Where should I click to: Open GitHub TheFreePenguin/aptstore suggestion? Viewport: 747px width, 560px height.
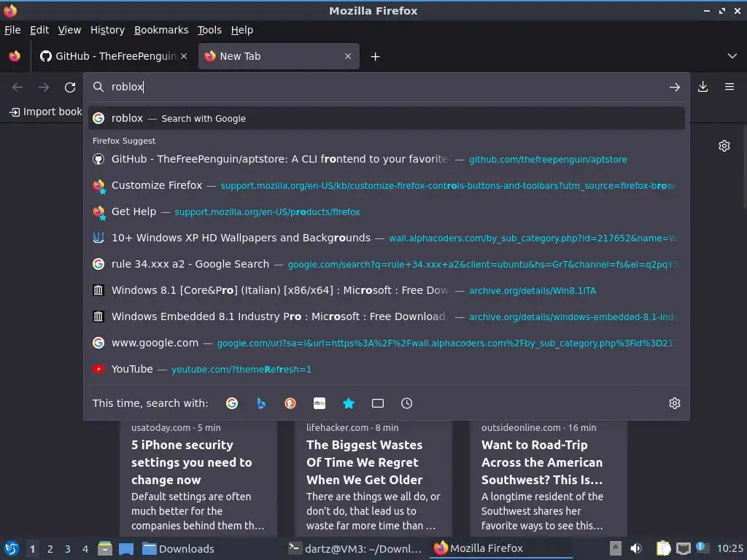pyautogui.click(x=387, y=159)
